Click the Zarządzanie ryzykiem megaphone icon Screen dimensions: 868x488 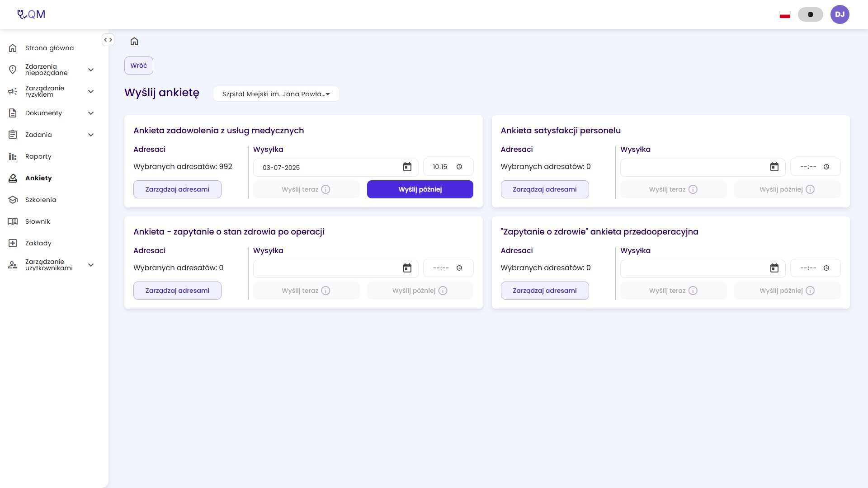coord(13,91)
